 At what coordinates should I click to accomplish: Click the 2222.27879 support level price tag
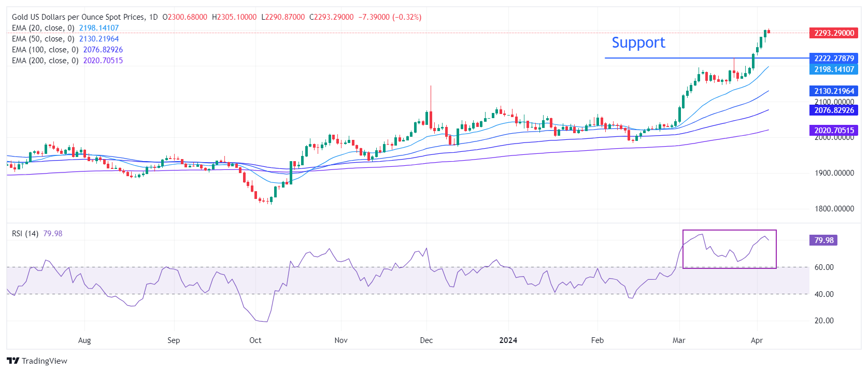coord(833,59)
